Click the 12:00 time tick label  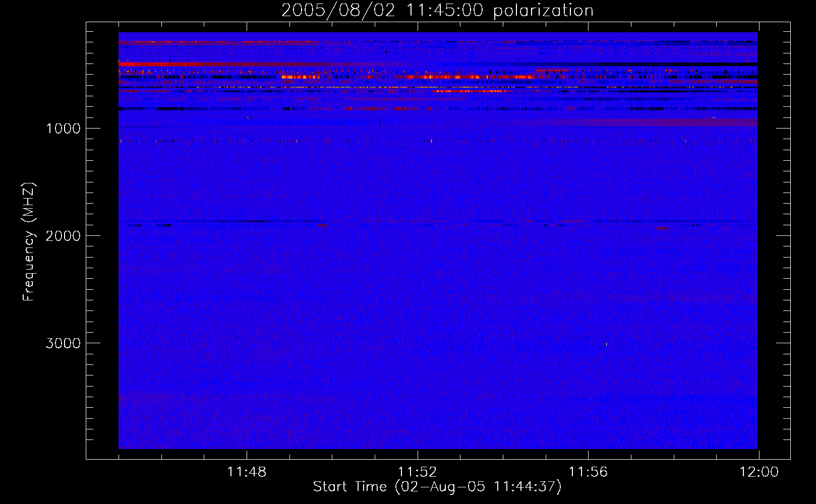click(x=759, y=472)
